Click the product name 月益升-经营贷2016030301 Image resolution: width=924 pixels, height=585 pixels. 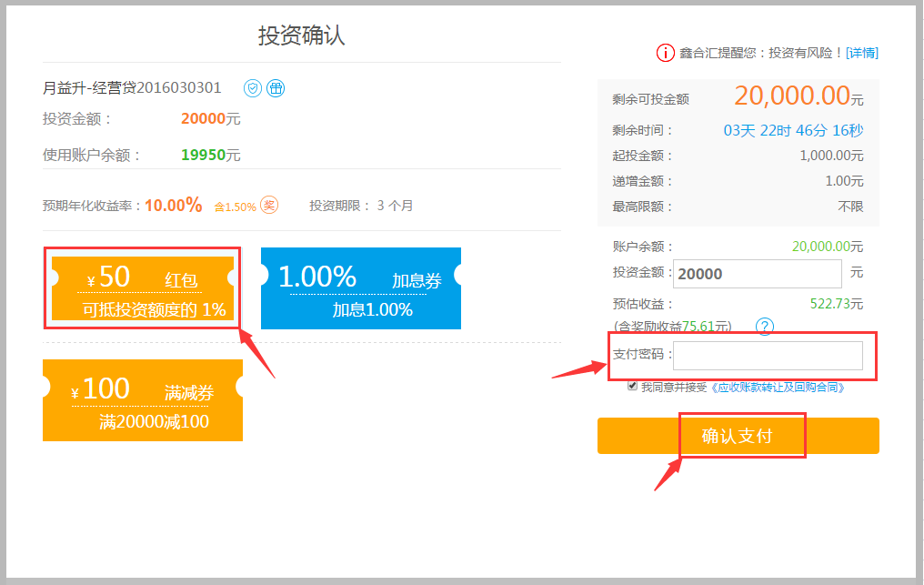point(132,88)
